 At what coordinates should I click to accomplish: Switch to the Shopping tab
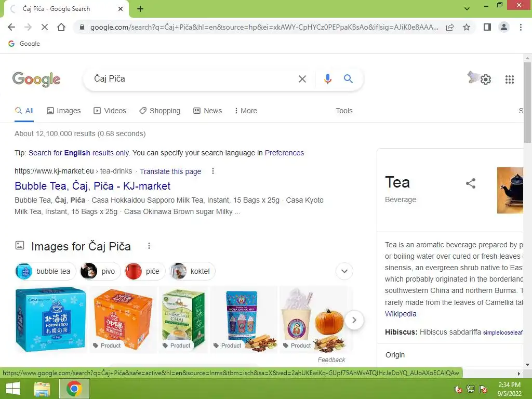160,111
